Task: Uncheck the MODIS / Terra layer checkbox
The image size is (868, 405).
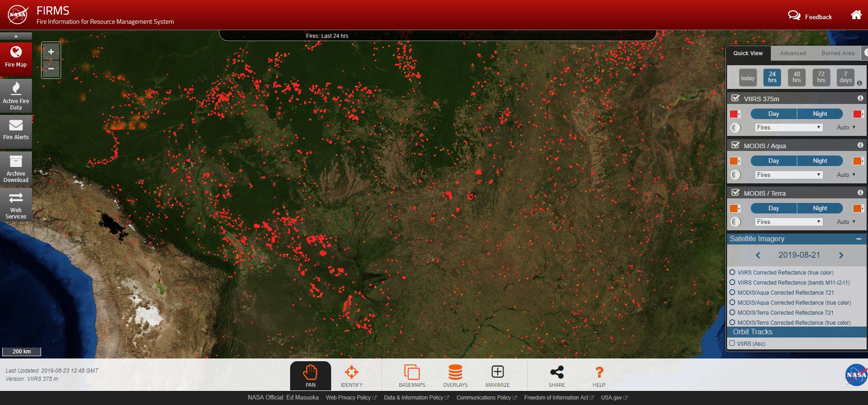Action: (735, 192)
